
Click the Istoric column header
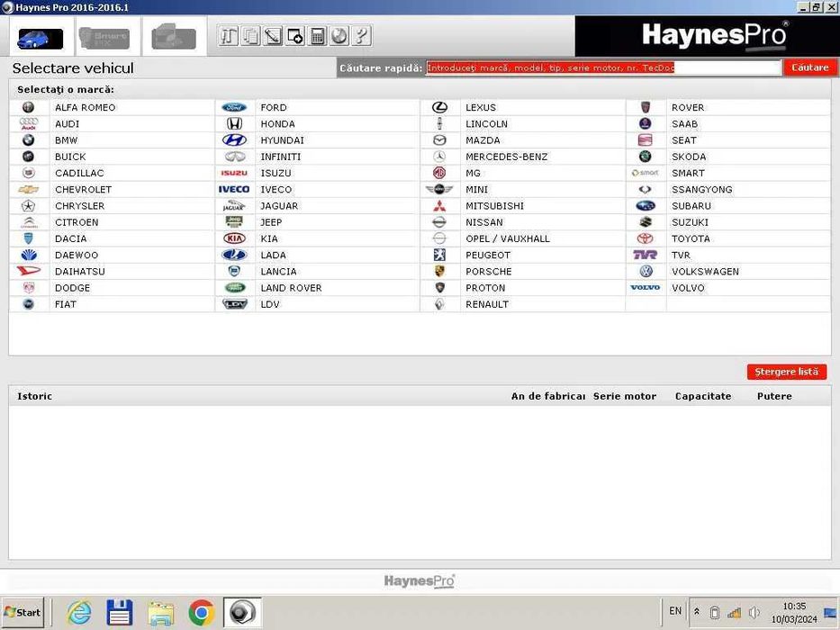point(35,396)
